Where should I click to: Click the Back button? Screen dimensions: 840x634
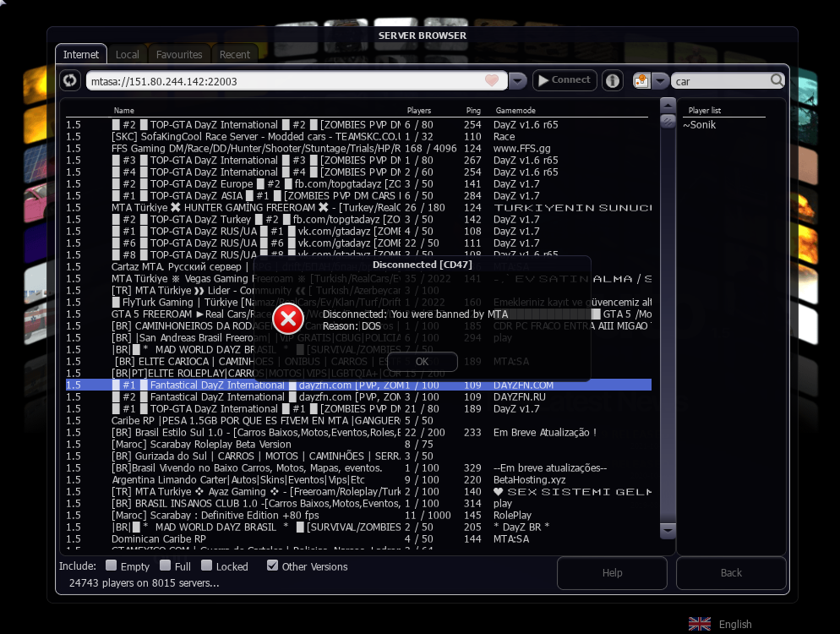tap(731, 572)
